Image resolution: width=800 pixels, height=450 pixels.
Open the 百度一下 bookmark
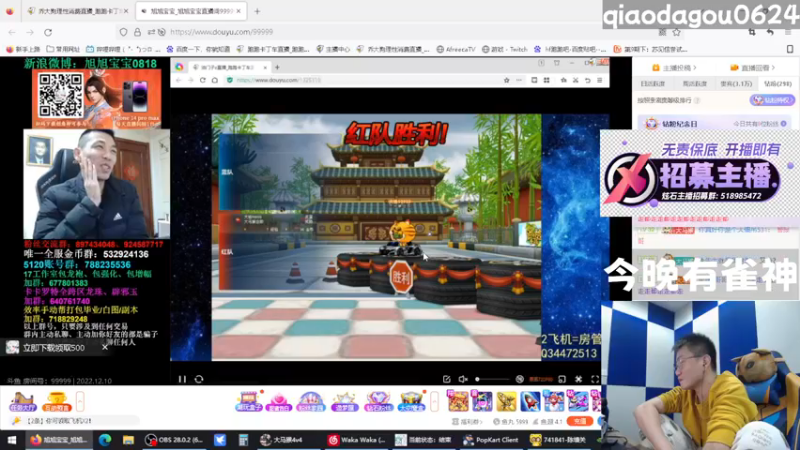[x=198, y=49]
